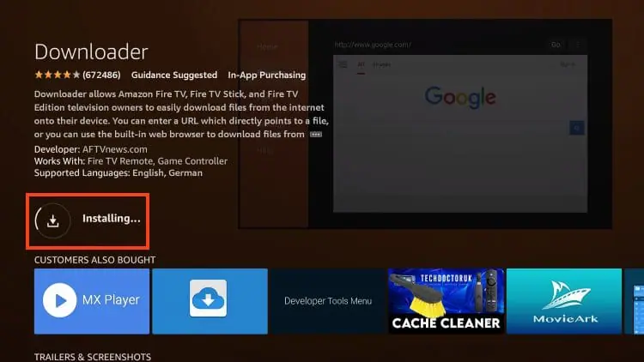
Task: Switch to the Images tab in preview
Action: tap(380, 63)
